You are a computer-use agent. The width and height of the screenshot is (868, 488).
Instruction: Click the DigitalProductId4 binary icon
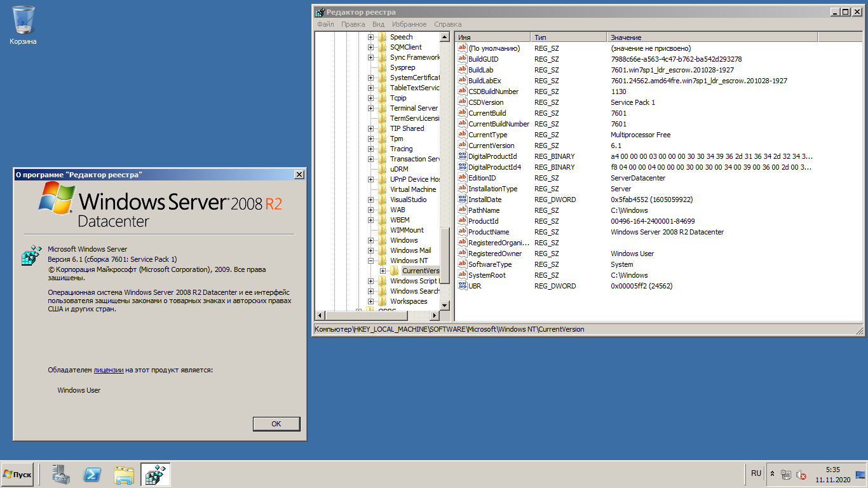462,167
